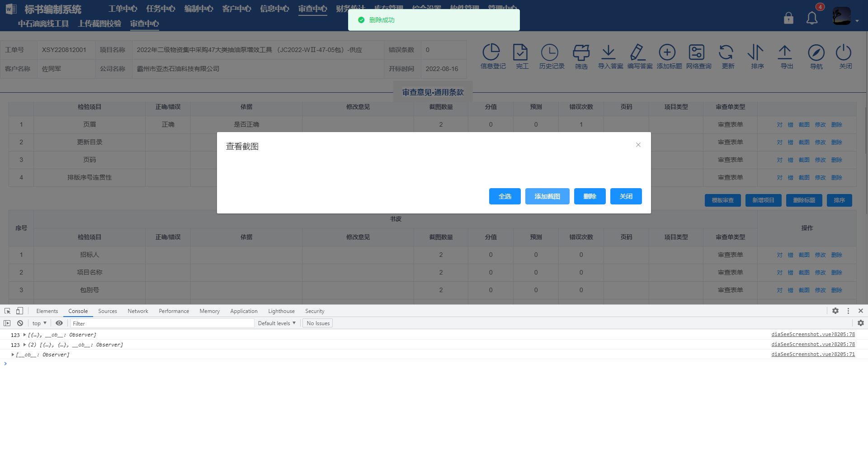This screenshot has height=469, width=868.
Task: Click the user avatar in header
Action: tap(842, 16)
